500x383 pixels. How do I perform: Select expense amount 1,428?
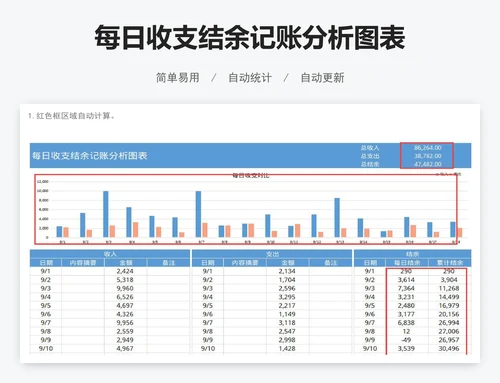pos(287,348)
